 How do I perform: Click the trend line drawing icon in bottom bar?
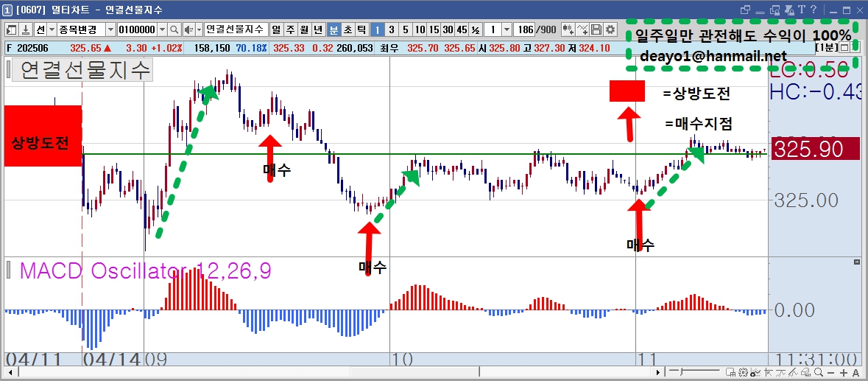[x=793, y=372]
